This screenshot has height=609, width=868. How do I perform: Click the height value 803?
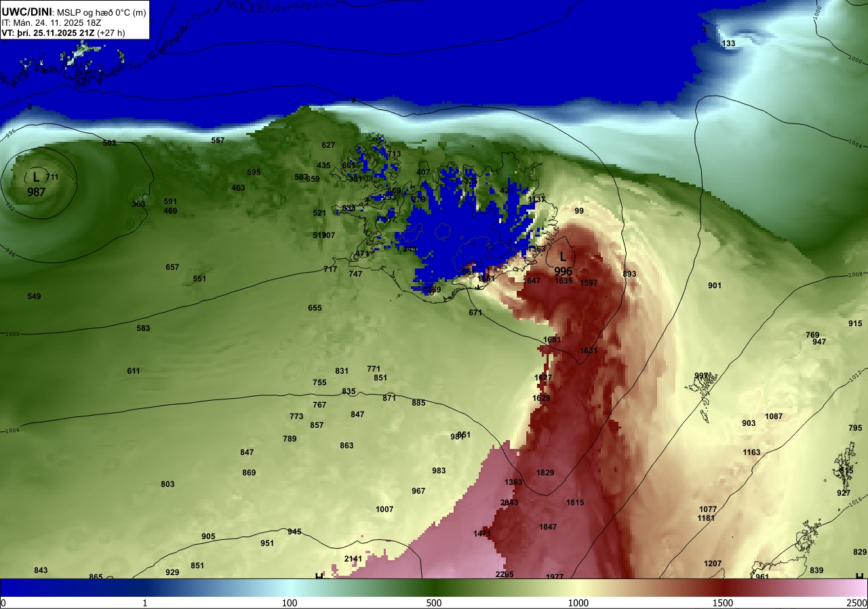(167, 484)
